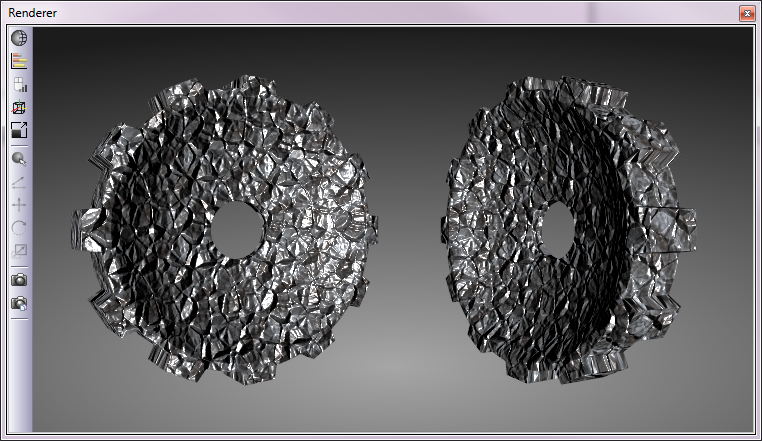This screenshot has width=762, height=441.
Task: Close the Renderer window
Action: pos(746,13)
